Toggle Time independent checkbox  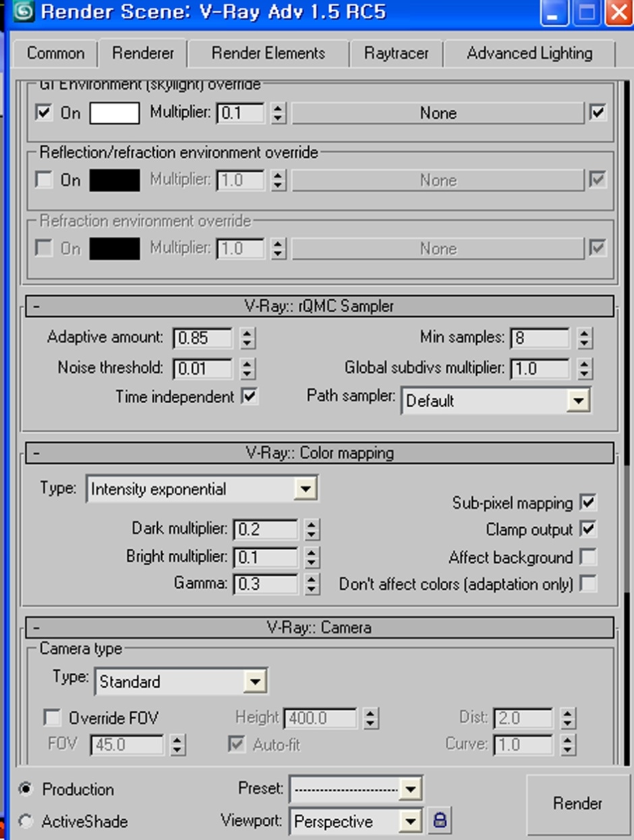[x=250, y=396]
